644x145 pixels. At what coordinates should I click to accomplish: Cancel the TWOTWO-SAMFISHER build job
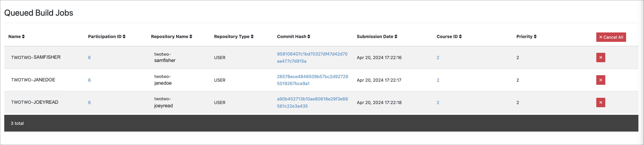coord(601,58)
